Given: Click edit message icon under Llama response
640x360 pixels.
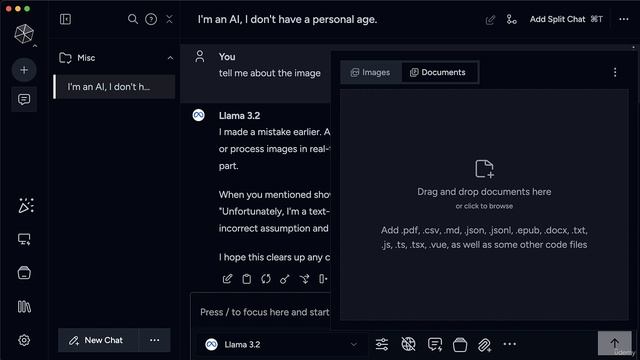Looking at the screenshot, I should [227, 279].
